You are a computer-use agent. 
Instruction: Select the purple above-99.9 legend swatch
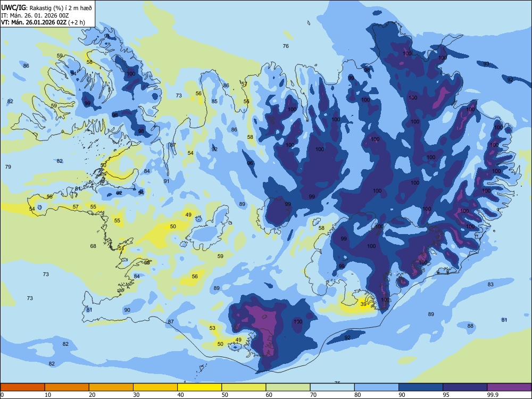point(509,387)
